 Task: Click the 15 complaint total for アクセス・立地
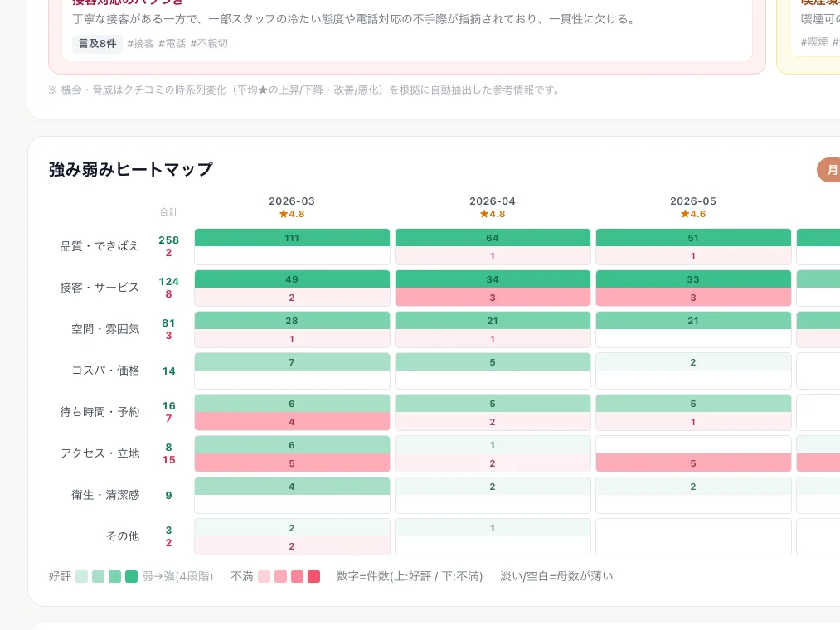169,459
